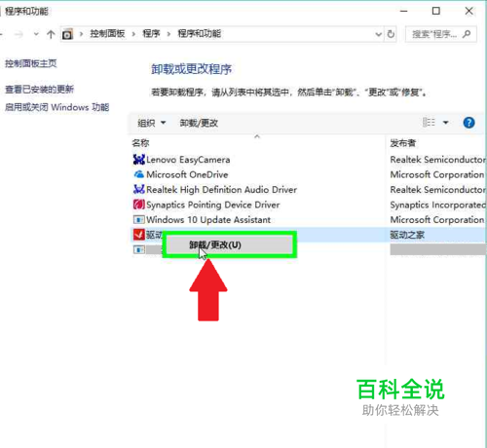The image size is (487, 448).
Task: Open the recent locations chevron
Action: click(x=36, y=34)
